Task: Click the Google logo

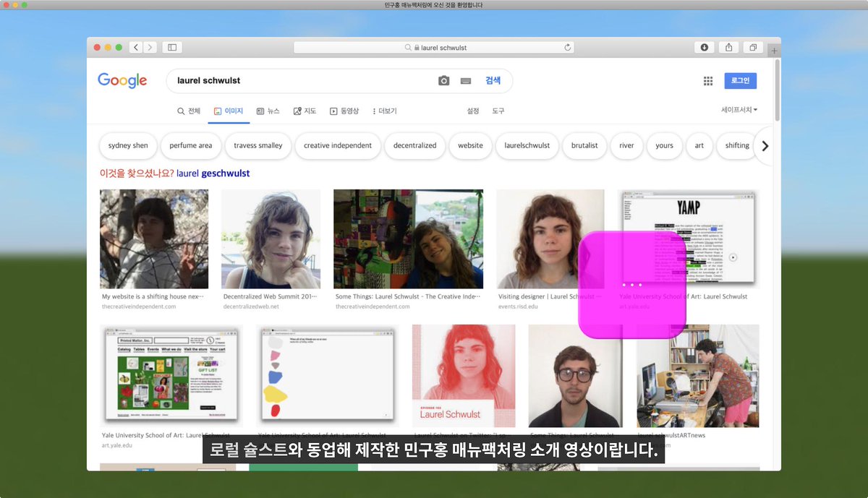Action: pos(122,81)
